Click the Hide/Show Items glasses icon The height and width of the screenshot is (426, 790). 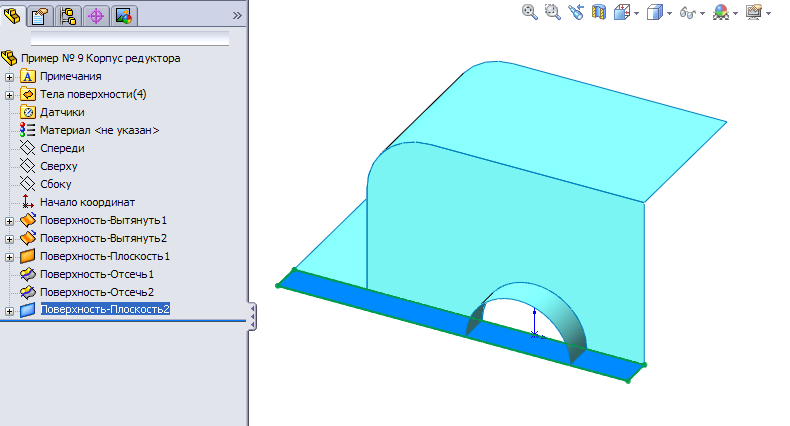[x=687, y=13]
